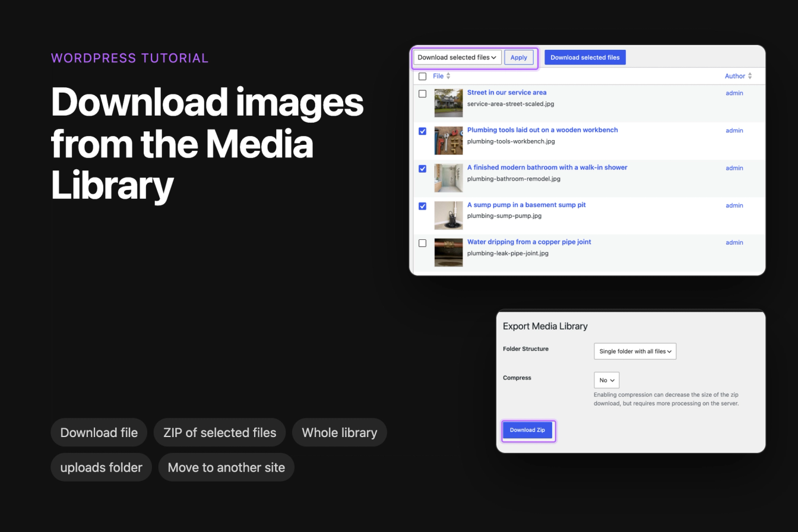Click the 'uploads folder' pill

[102, 467]
